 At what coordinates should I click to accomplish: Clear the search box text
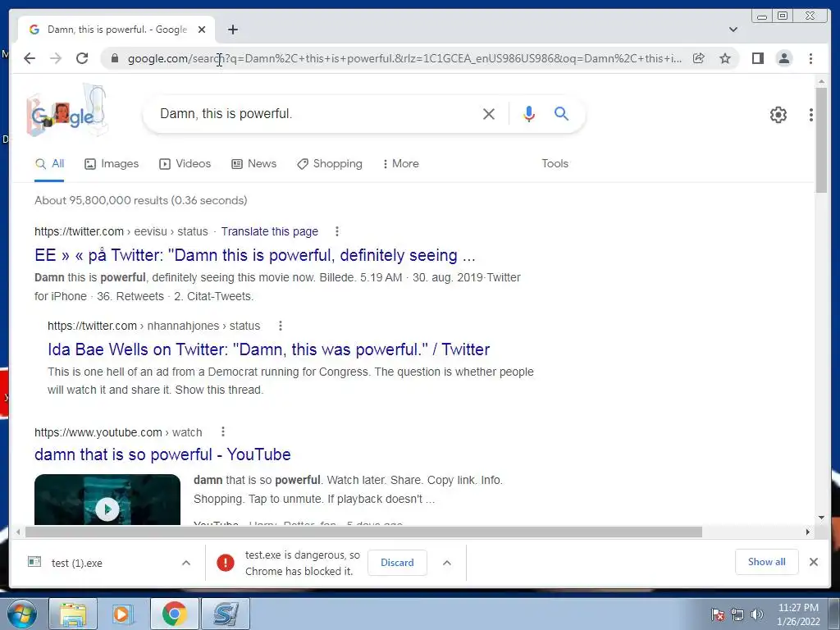click(x=489, y=113)
